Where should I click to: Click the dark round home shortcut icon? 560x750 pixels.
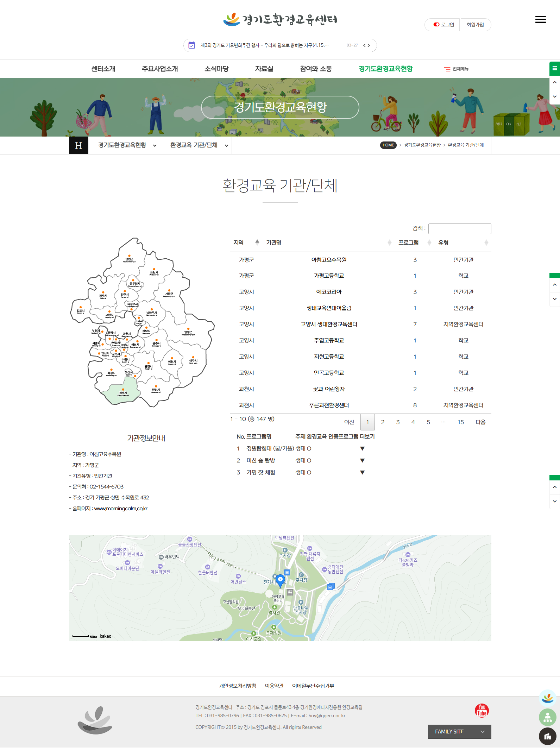point(547,736)
